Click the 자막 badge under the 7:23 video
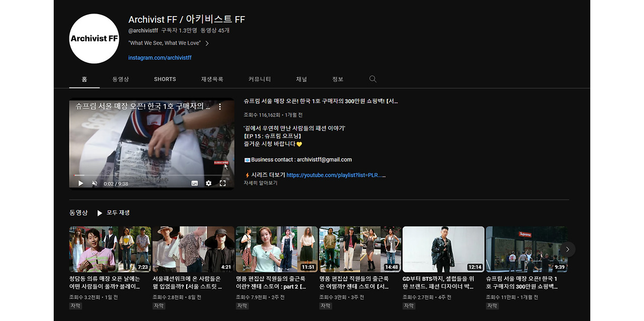644x321 pixels. click(x=75, y=305)
